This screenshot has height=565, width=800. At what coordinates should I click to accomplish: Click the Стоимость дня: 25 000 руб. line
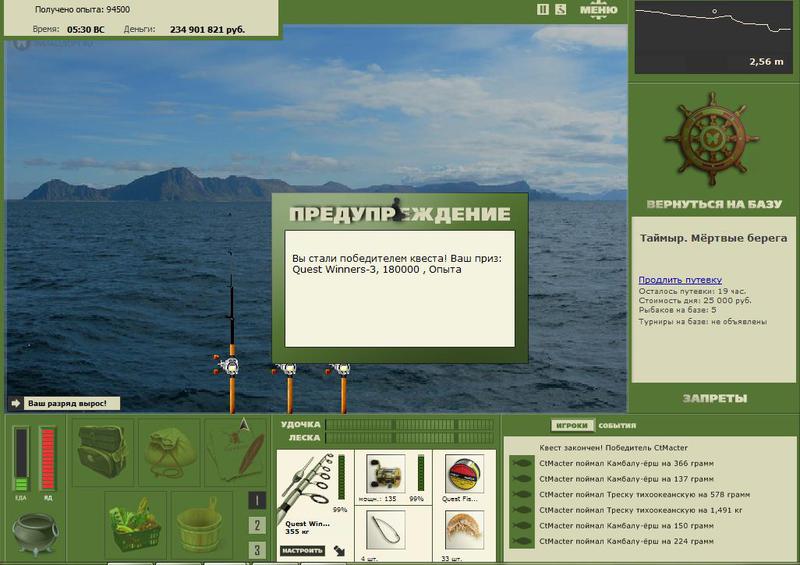tap(695, 300)
